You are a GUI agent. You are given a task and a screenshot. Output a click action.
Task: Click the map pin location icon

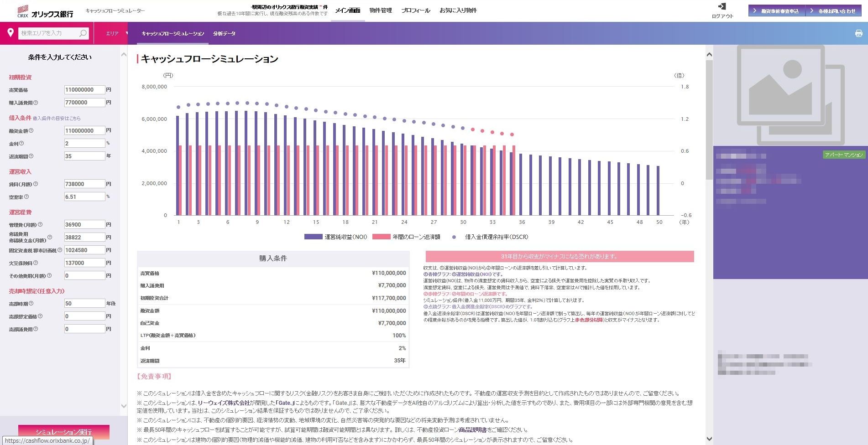click(10, 32)
